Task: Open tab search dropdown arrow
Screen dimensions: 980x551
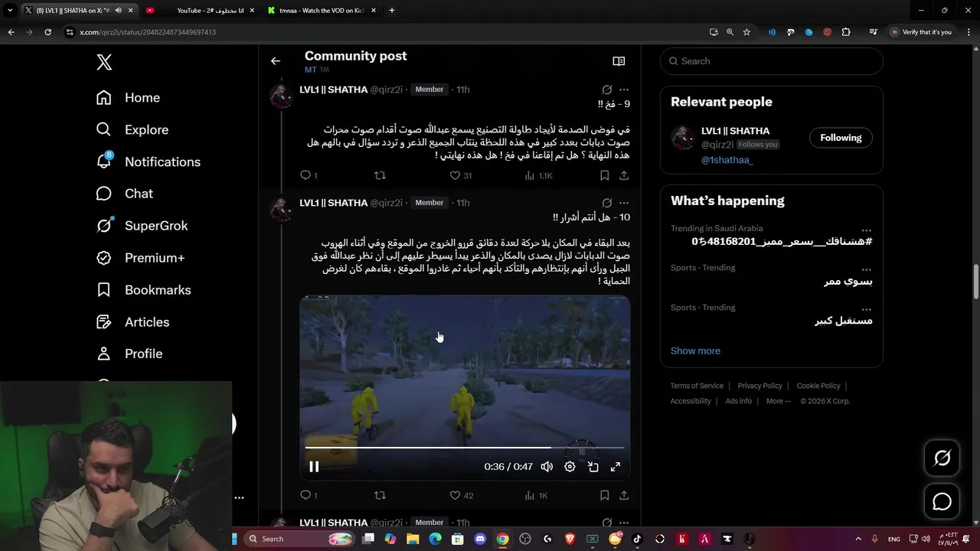Action: pyautogui.click(x=10, y=11)
